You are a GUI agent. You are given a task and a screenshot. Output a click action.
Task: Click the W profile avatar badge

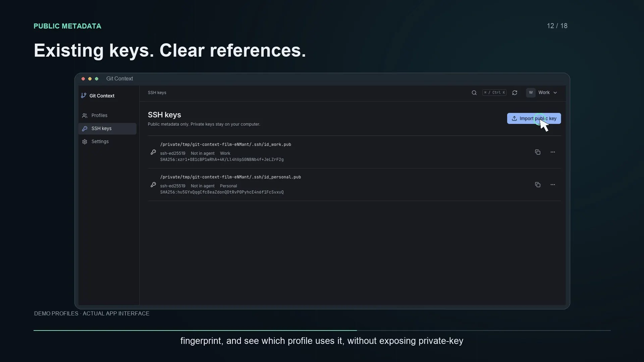tap(531, 93)
